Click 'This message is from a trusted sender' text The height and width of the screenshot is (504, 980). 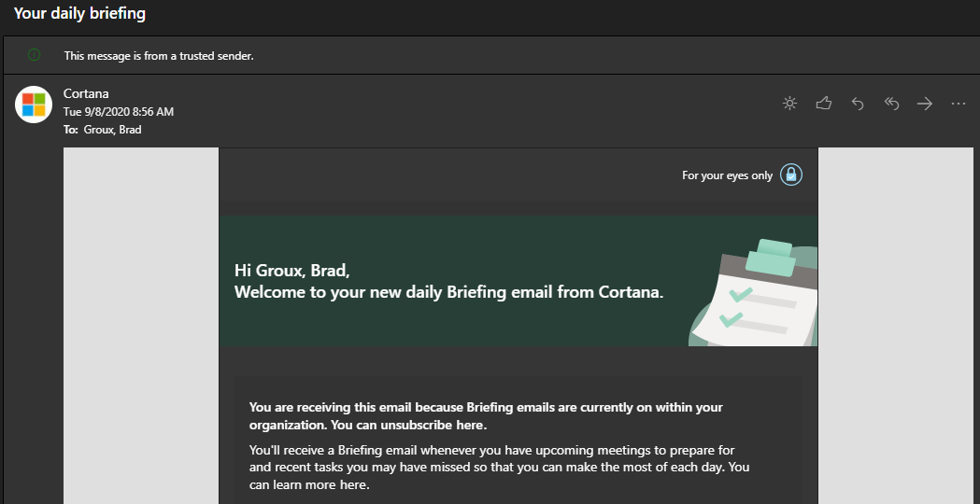(159, 56)
